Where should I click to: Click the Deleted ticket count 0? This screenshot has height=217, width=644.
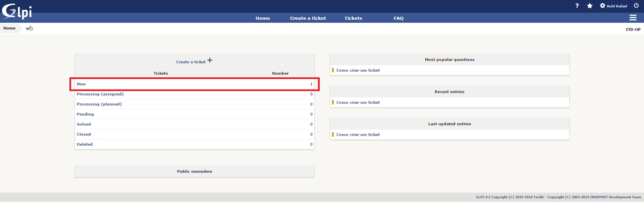(x=311, y=144)
